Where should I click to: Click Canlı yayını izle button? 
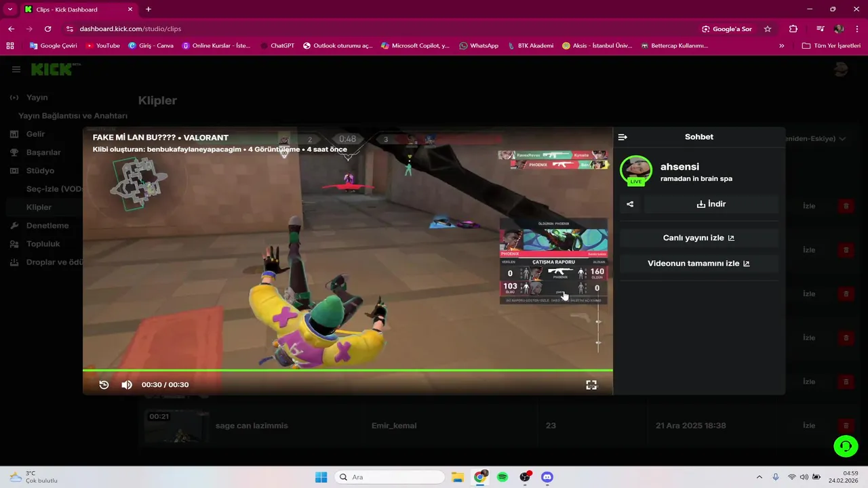pyautogui.click(x=699, y=238)
